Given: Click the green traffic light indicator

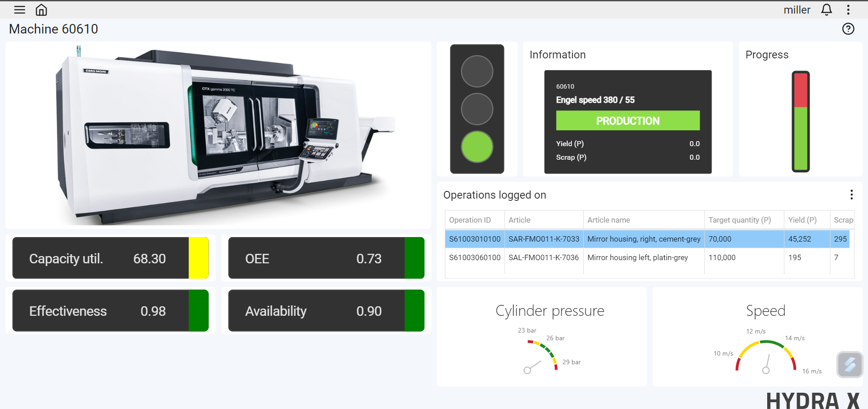Looking at the screenshot, I should 477,147.
